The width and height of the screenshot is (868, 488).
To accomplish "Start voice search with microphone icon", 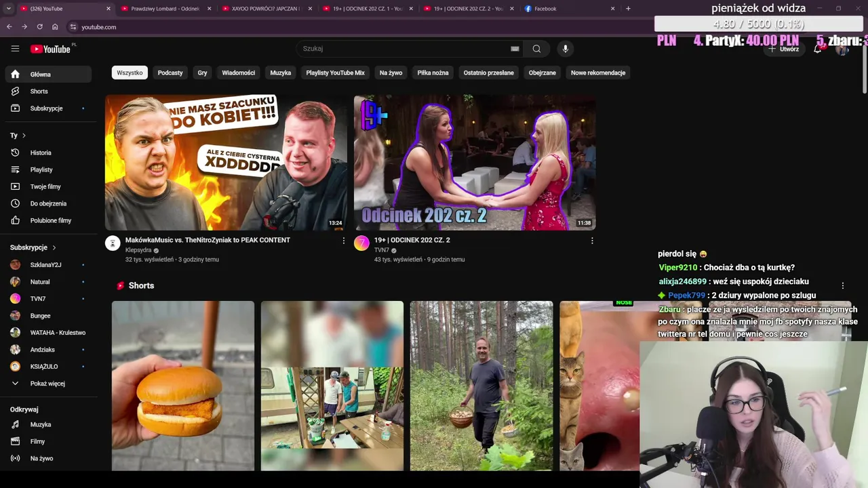I will click(565, 49).
